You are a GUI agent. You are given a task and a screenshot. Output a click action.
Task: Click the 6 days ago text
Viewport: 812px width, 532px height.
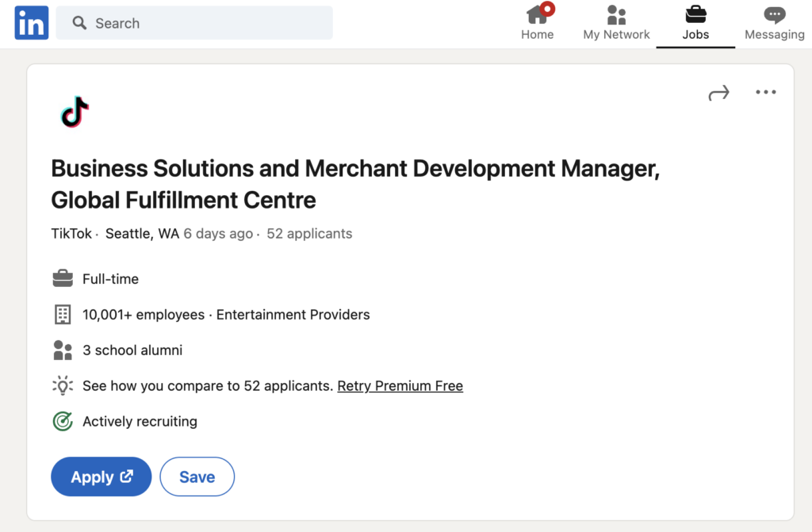point(218,234)
